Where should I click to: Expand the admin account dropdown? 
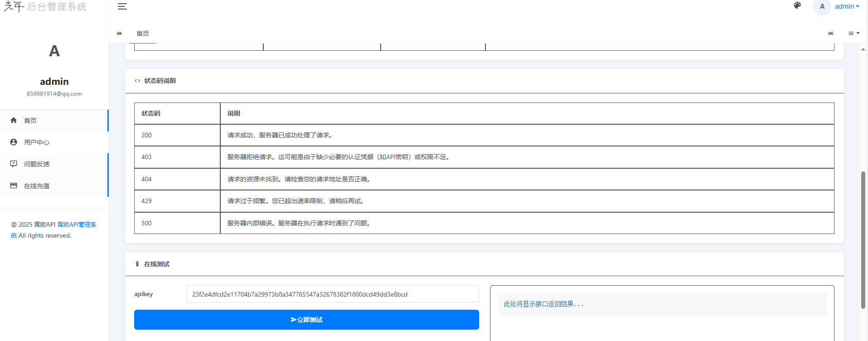click(x=847, y=6)
